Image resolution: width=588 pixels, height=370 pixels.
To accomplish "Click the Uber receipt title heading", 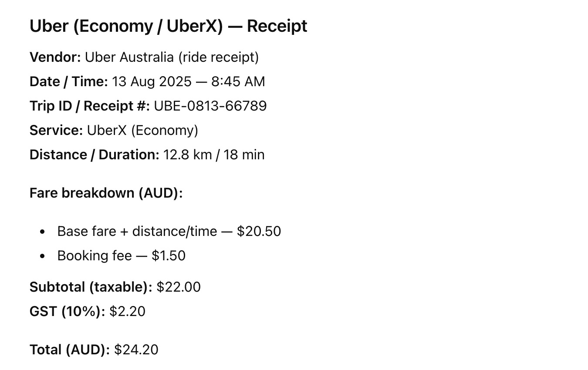I will 168,26.
